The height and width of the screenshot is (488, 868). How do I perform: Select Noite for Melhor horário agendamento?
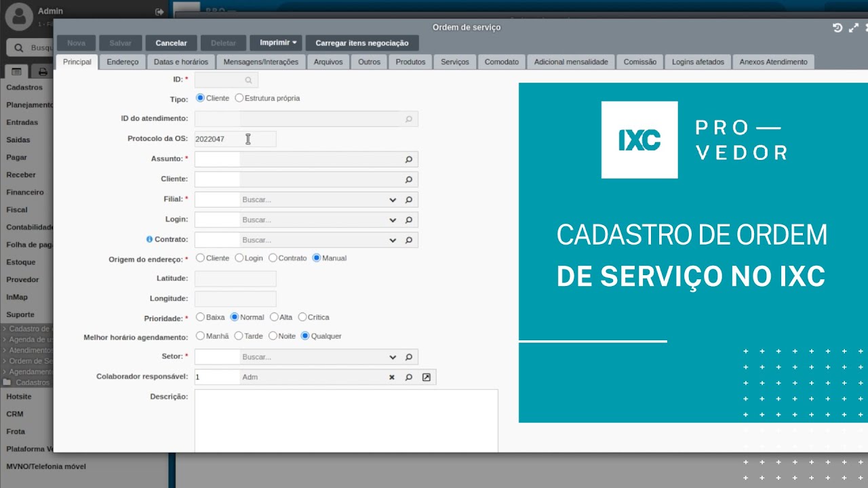[x=273, y=335]
